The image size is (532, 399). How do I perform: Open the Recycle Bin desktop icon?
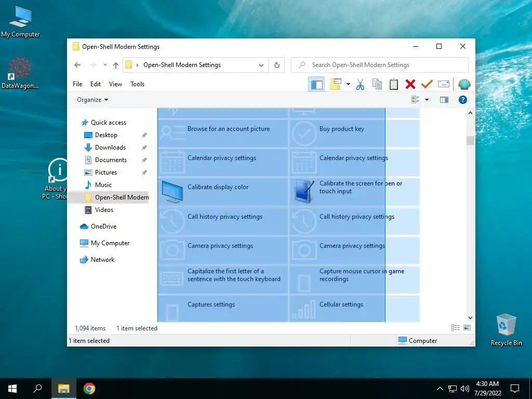[506, 330]
